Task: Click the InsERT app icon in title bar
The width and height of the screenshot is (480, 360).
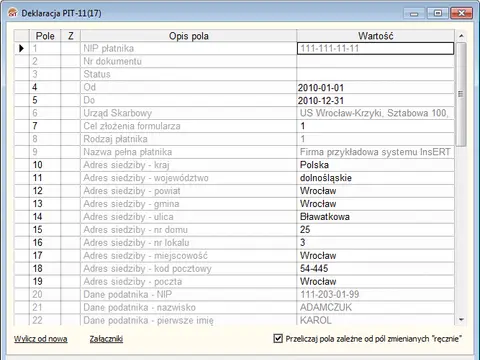Action: (x=13, y=13)
